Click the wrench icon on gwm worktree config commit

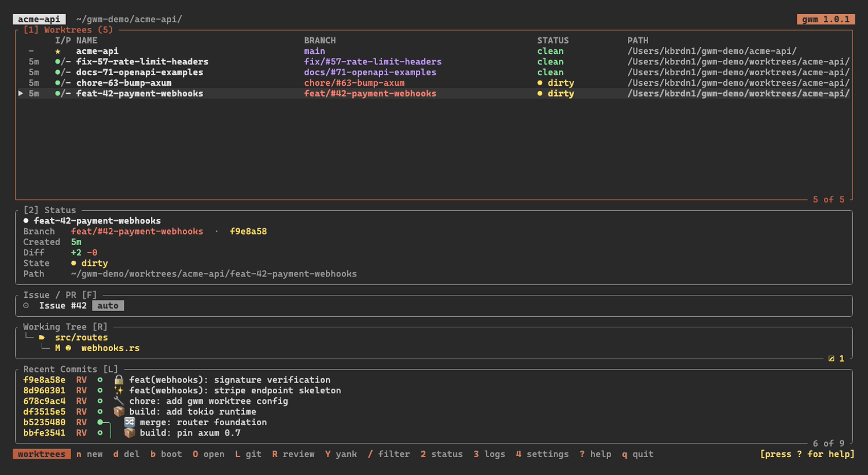pyautogui.click(x=119, y=401)
